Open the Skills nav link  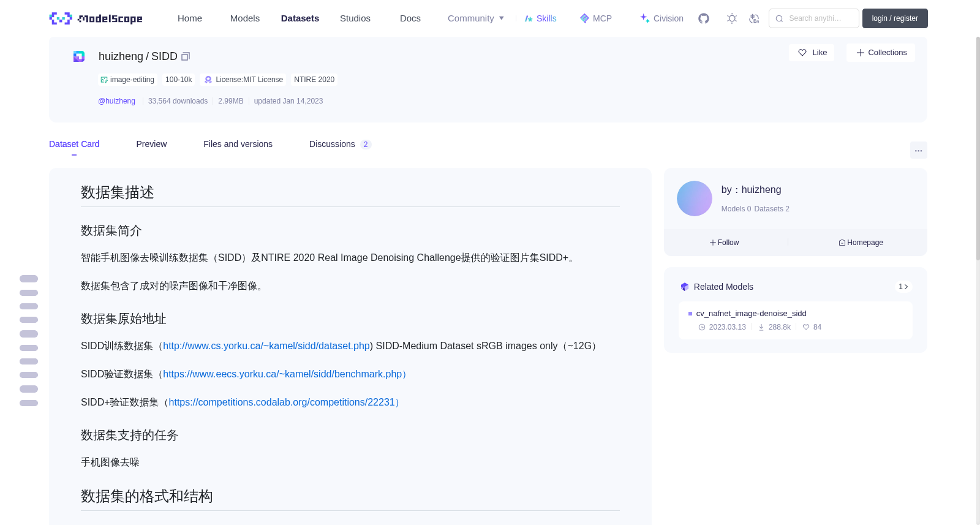(x=541, y=18)
